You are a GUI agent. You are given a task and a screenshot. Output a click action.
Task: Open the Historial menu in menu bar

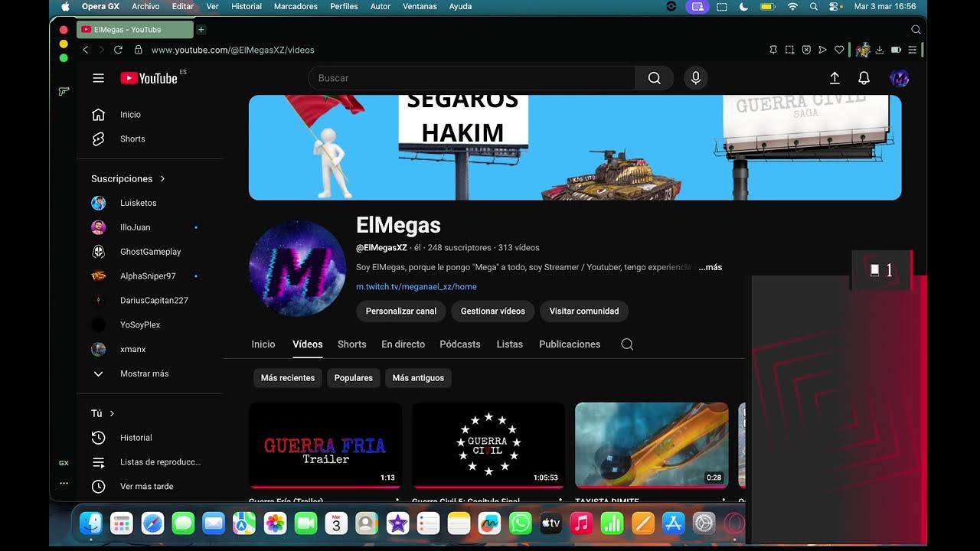[246, 6]
